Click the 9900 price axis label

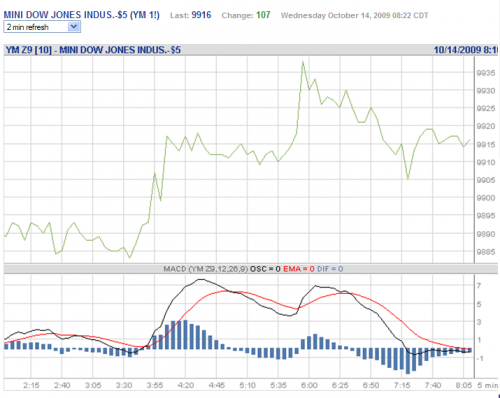click(x=486, y=198)
